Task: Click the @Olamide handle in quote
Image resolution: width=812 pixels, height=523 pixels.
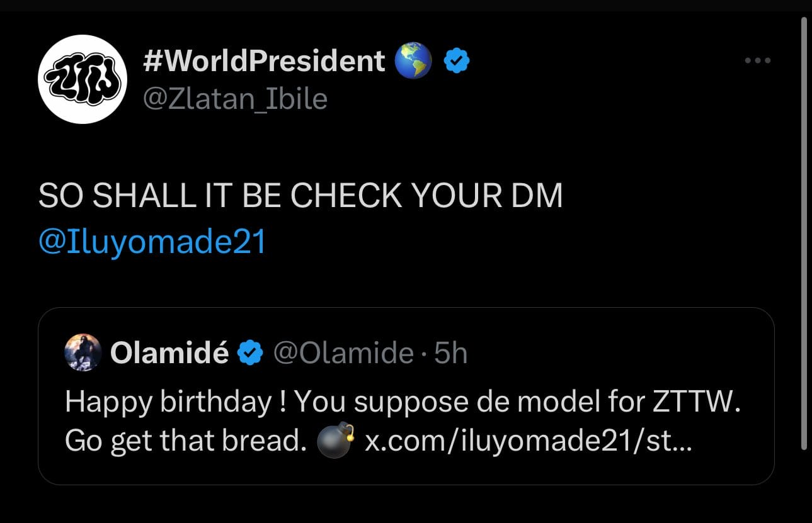Action: point(343,354)
